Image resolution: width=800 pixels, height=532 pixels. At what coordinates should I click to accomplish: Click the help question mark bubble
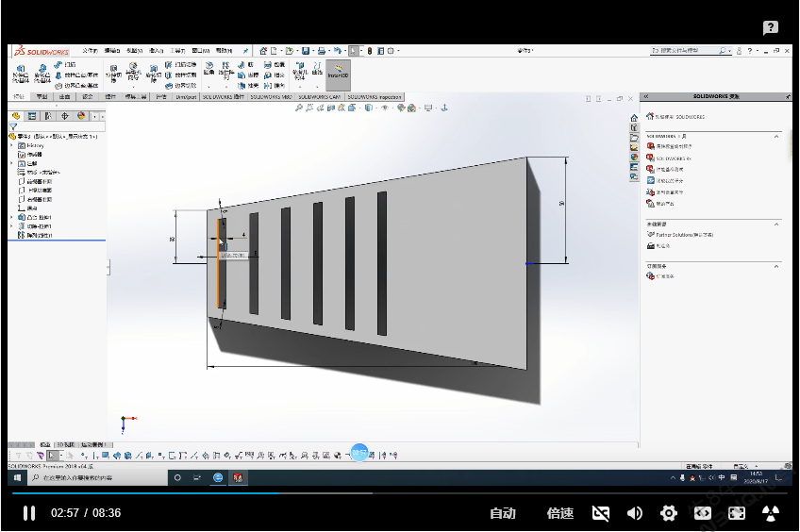tap(771, 27)
